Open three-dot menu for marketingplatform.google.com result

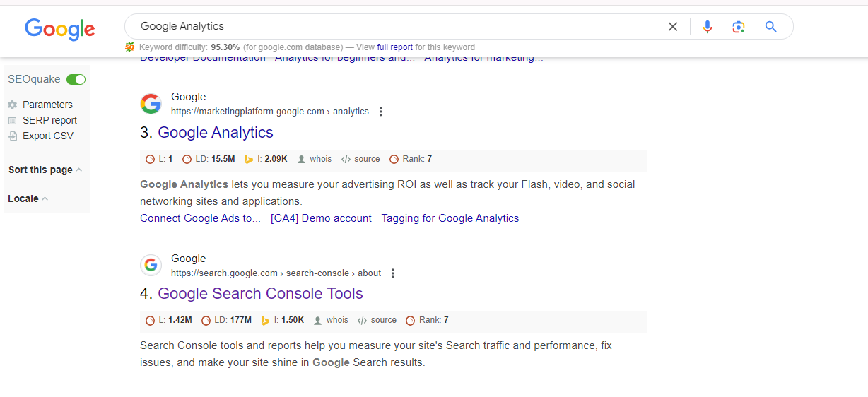tap(381, 112)
